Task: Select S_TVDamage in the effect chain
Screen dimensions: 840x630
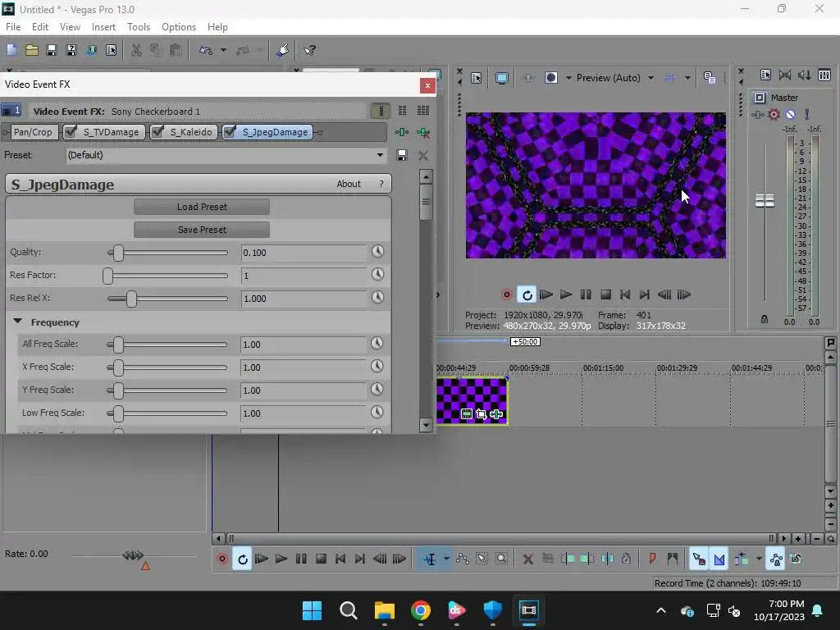Action: pos(111,132)
